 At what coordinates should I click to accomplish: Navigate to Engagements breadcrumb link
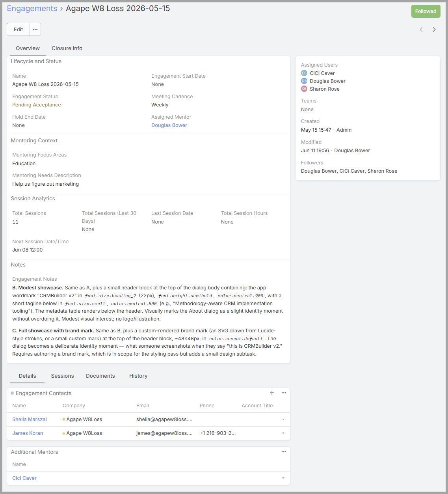click(x=32, y=8)
